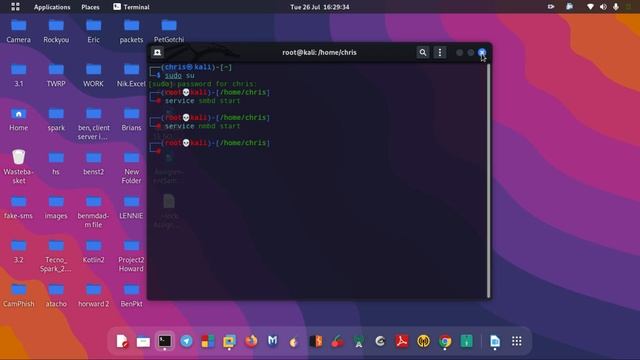Open the green A dock icon
Viewport: 640px width, 360px height.
point(359,341)
